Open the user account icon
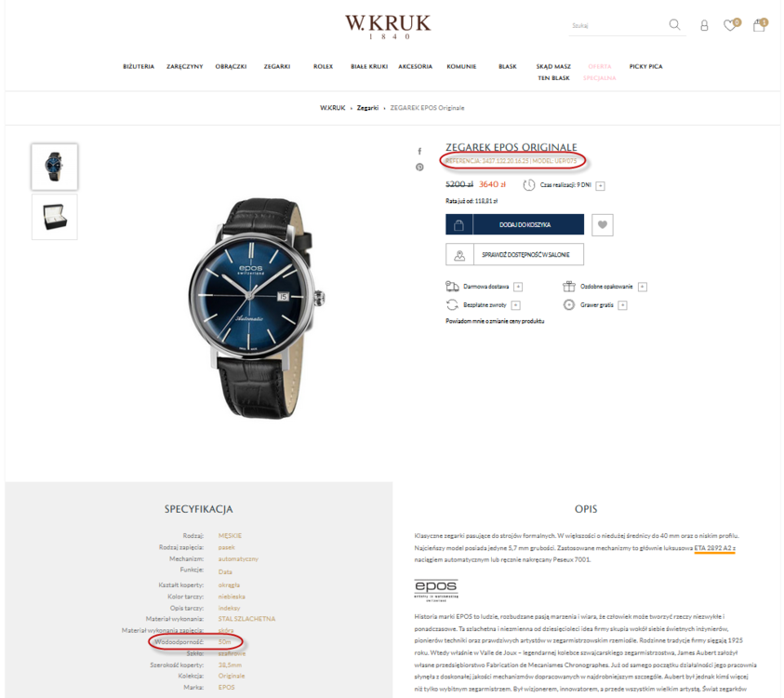784x698 pixels. [704, 25]
